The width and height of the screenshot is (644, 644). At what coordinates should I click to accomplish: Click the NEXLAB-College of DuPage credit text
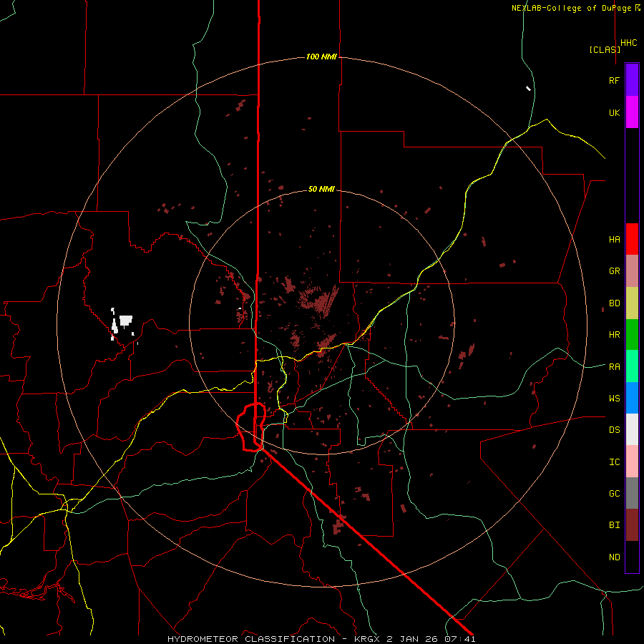coord(571,8)
